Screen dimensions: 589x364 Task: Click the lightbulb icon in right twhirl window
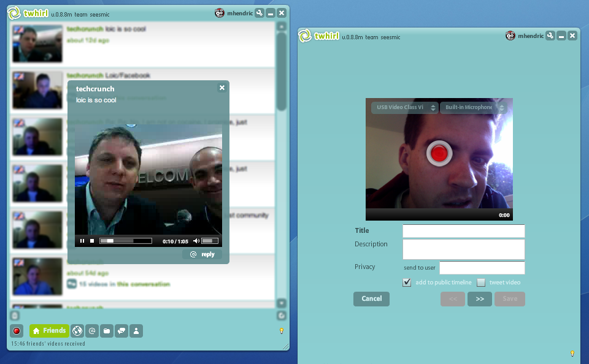pos(572,354)
